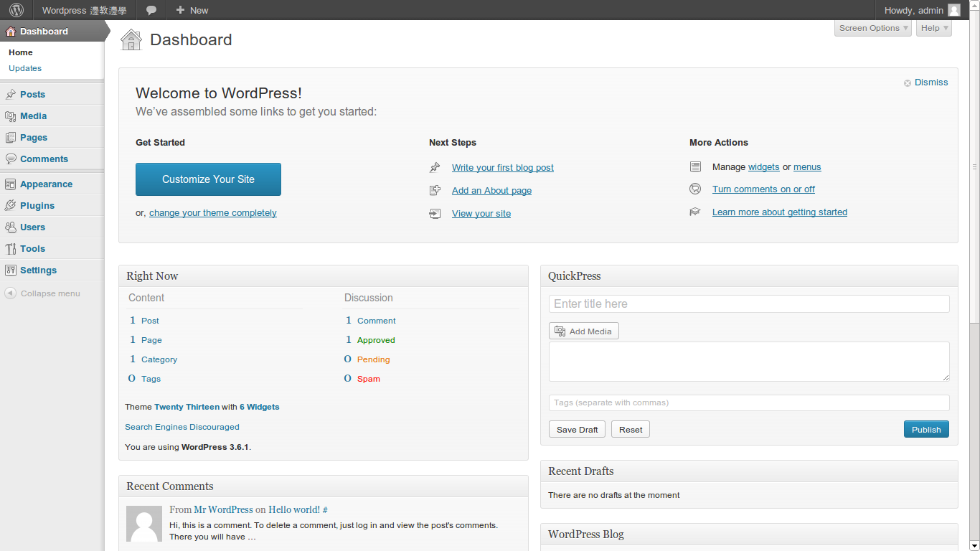Click the large house icon beside Dashboard heading
Screen dimensions: 980x551
click(x=131, y=39)
